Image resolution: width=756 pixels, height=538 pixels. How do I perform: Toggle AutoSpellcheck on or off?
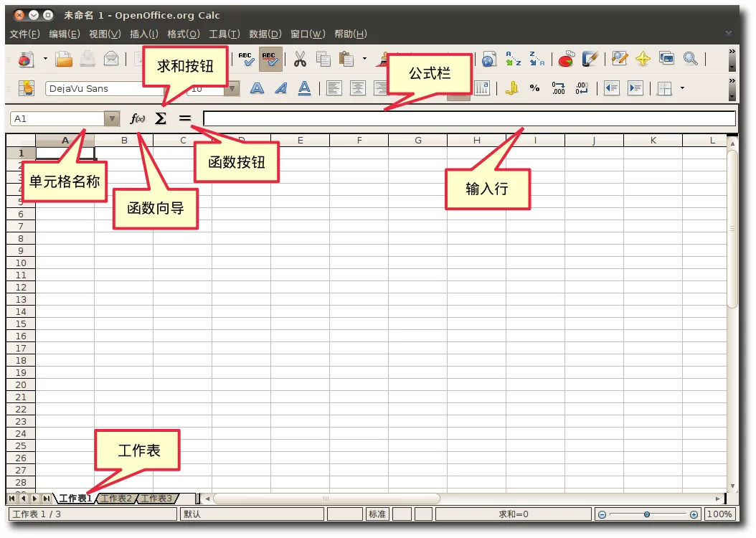[x=270, y=60]
